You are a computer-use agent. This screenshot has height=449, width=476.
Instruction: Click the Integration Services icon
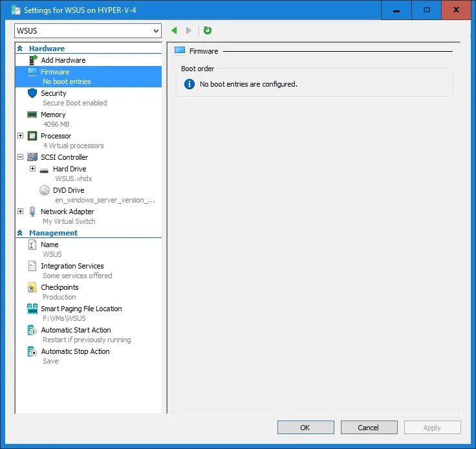(32, 266)
